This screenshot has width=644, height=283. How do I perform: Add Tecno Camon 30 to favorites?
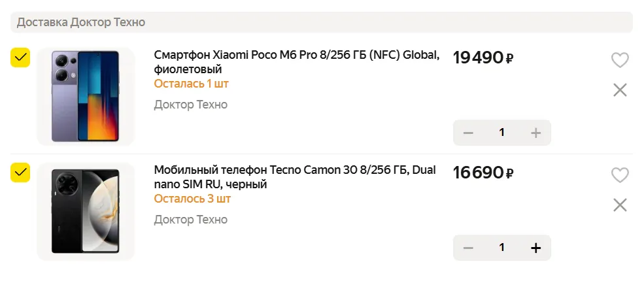click(x=619, y=175)
